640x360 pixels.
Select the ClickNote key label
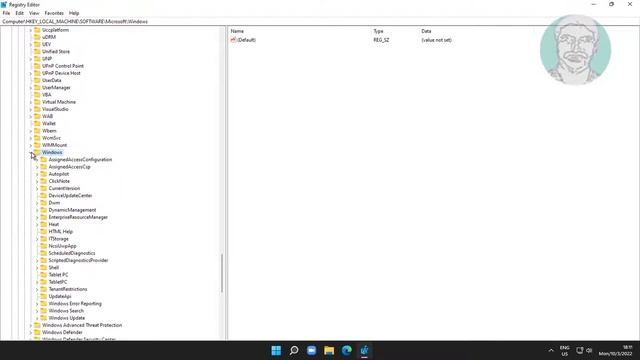(59, 181)
